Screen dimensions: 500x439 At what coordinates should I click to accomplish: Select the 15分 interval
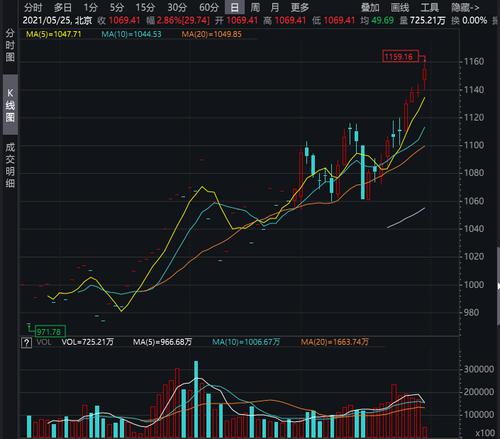tap(145, 7)
